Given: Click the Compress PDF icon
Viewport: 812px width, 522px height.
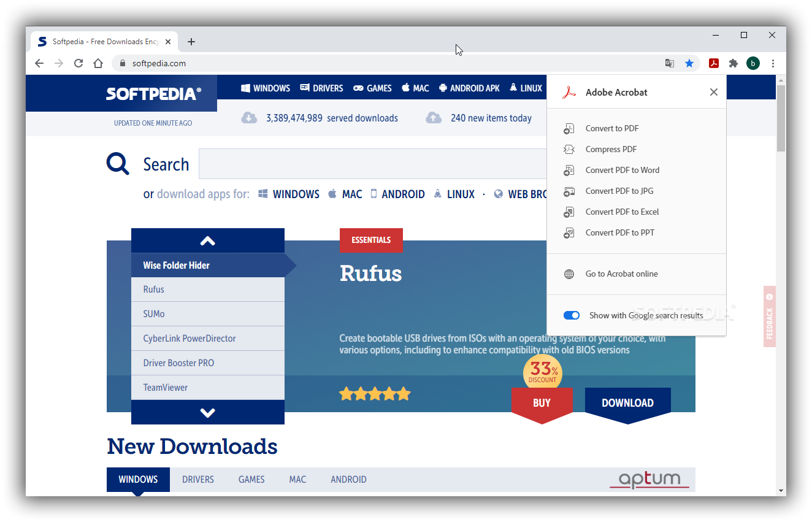Looking at the screenshot, I should 569,150.
